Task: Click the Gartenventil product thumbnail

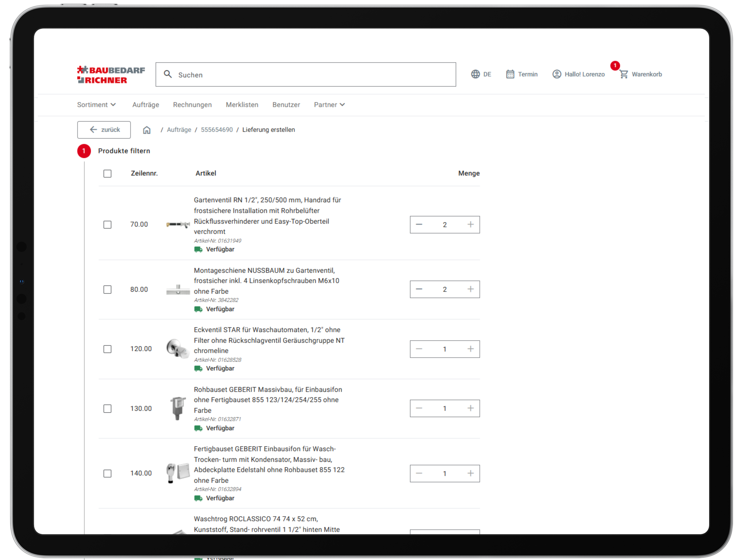Action: coord(178,225)
